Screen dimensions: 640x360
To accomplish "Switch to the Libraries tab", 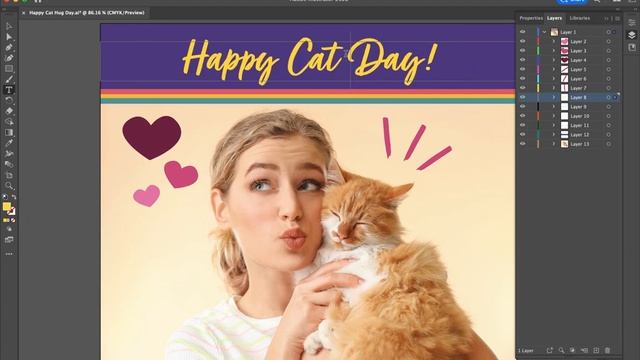I will pos(580,18).
